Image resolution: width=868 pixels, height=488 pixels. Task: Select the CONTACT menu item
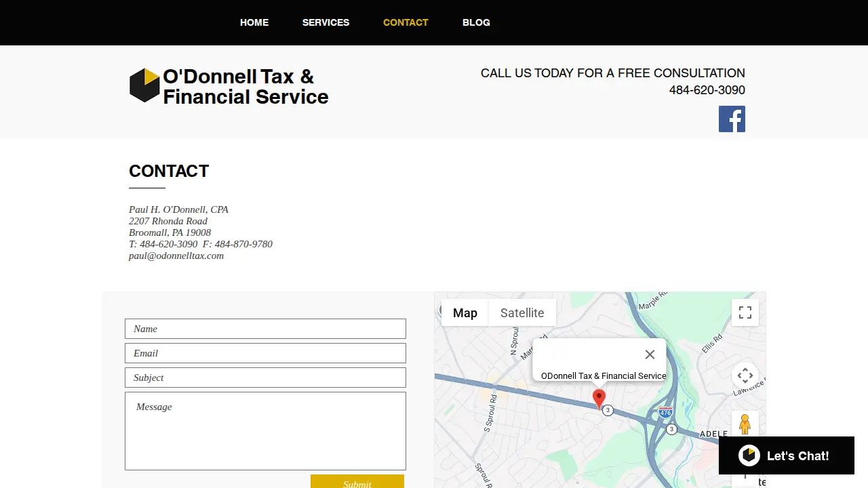[x=406, y=22]
